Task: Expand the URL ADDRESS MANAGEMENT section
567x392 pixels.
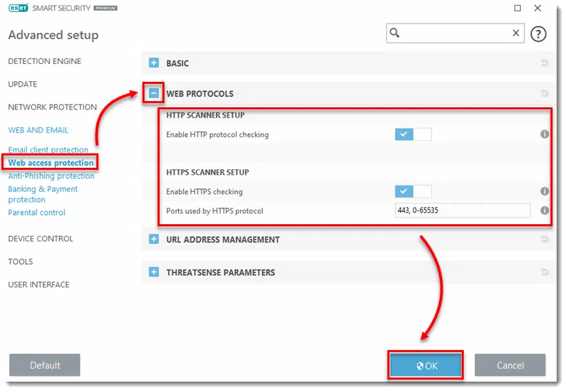Action: [153, 239]
